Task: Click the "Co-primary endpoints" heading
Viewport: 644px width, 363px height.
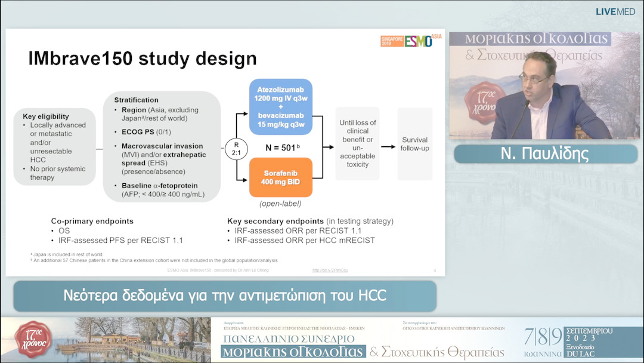Action: click(x=92, y=221)
